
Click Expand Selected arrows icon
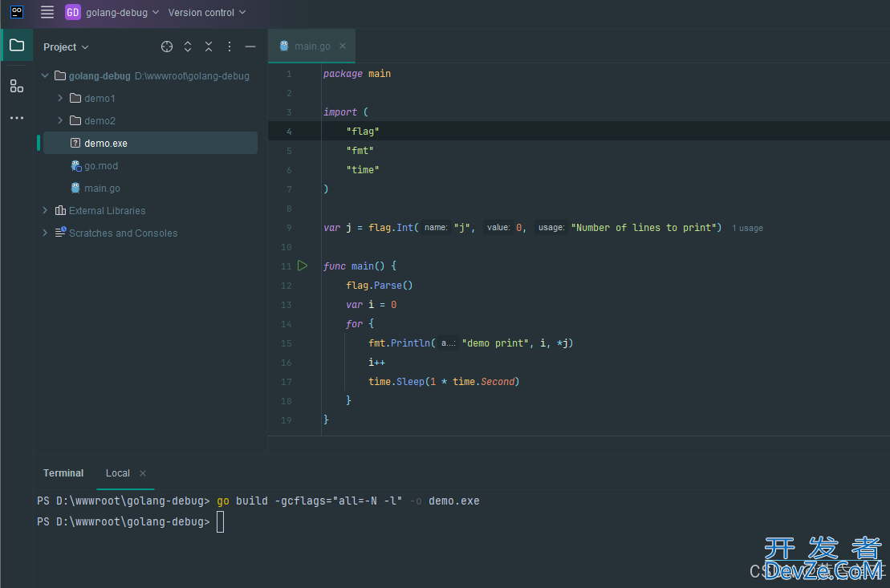(x=188, y=47)
